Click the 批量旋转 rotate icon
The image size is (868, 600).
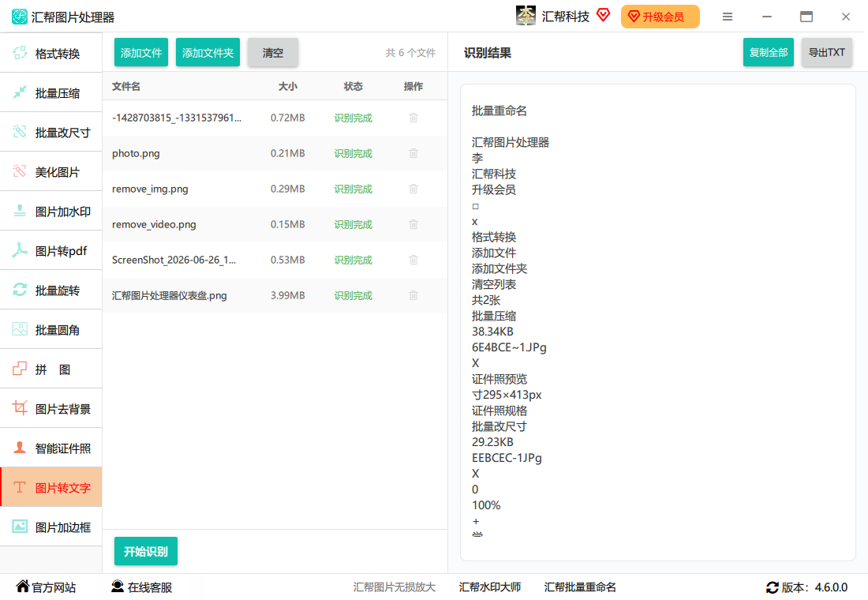pos(20,290)
